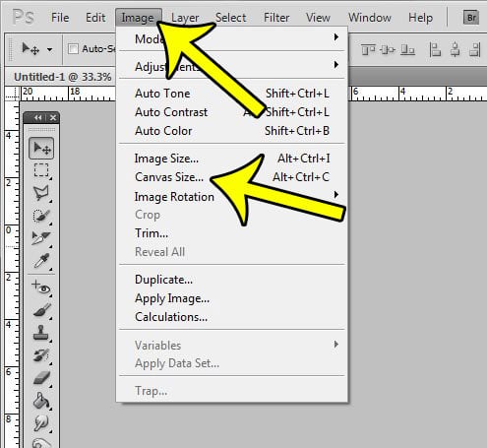The image size is (487, 448).
Task: Select the Clone Stamp tool
Action: 41,333
